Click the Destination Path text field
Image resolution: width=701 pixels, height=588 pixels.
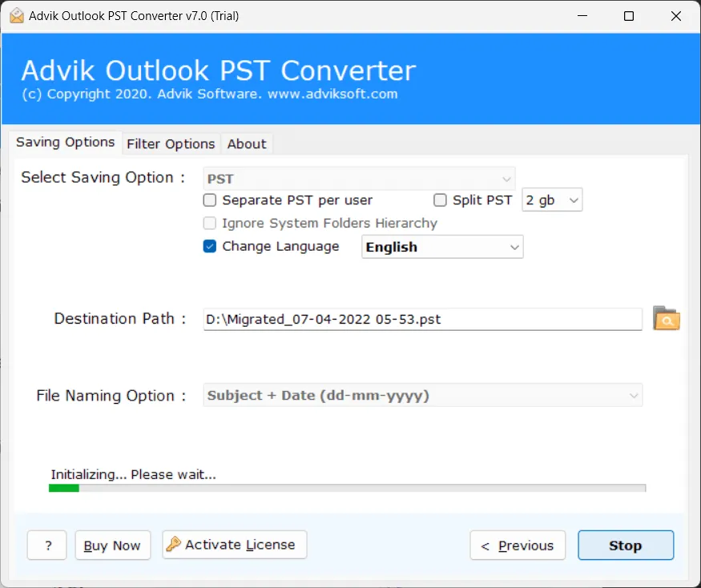(422, 320)
